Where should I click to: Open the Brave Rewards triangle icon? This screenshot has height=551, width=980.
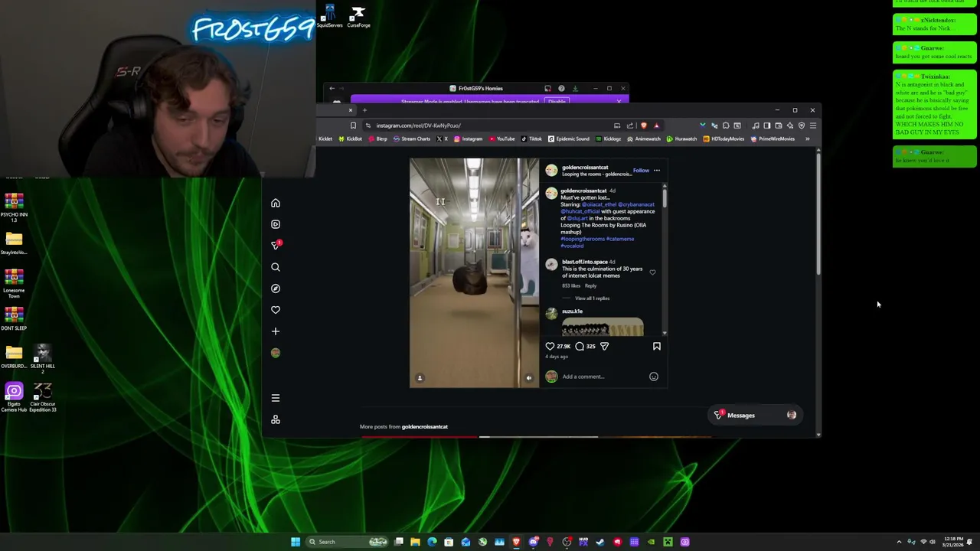click(656, 126)
